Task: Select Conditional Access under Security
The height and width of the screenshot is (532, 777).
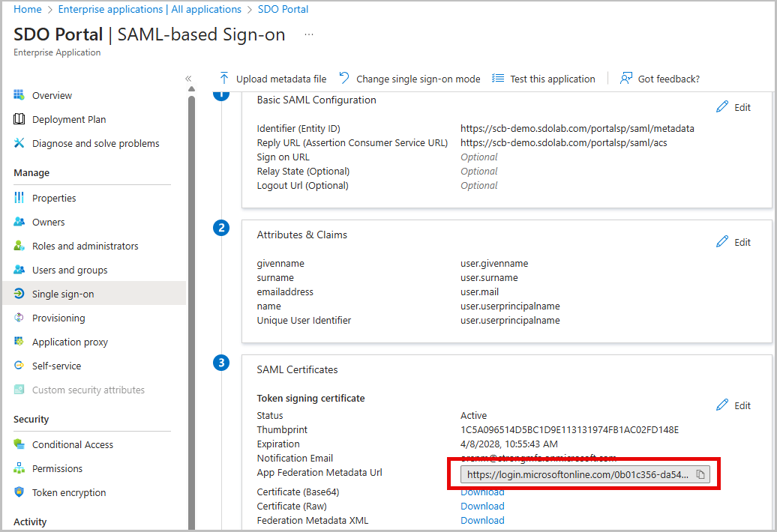Action: click(x=72, y=444)
